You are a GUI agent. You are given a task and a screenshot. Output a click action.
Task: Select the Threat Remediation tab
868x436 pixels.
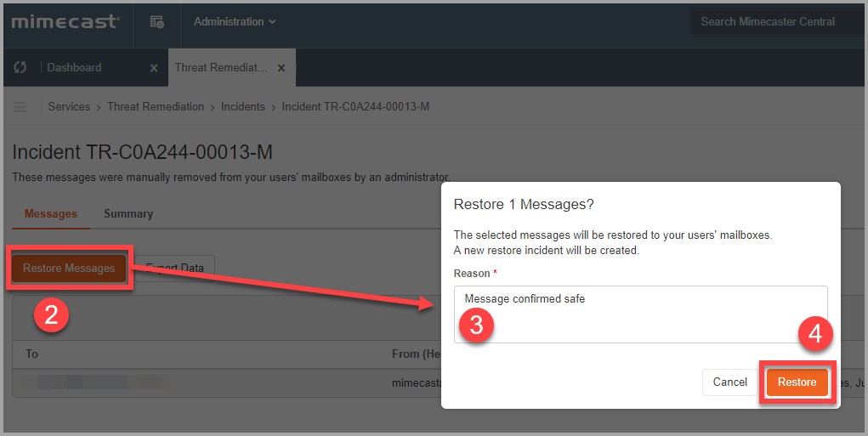221,68
